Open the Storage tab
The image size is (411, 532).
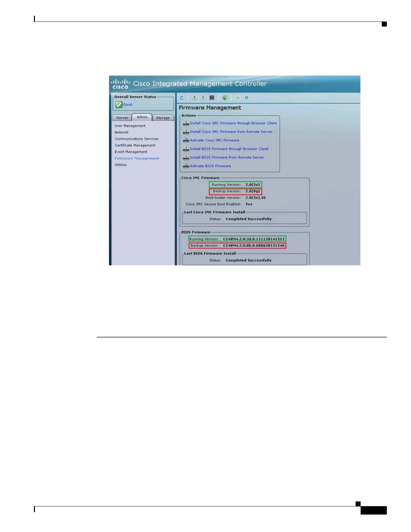[163, 118]
